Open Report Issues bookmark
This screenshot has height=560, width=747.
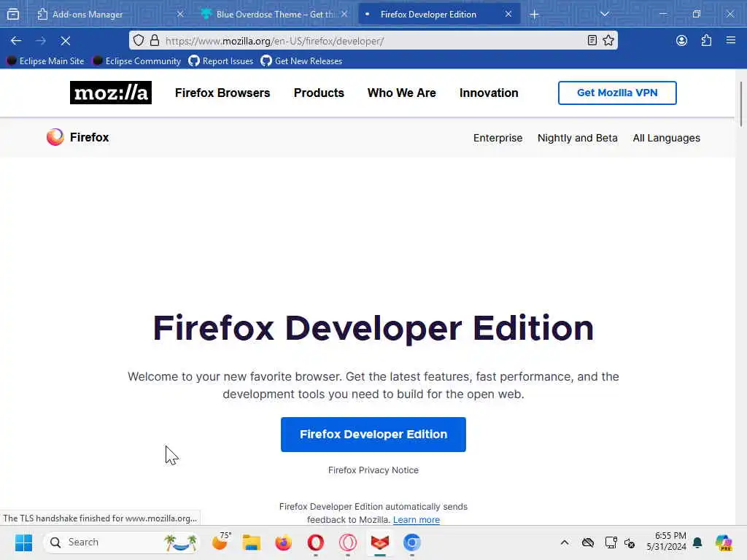[x=220, y=61]
